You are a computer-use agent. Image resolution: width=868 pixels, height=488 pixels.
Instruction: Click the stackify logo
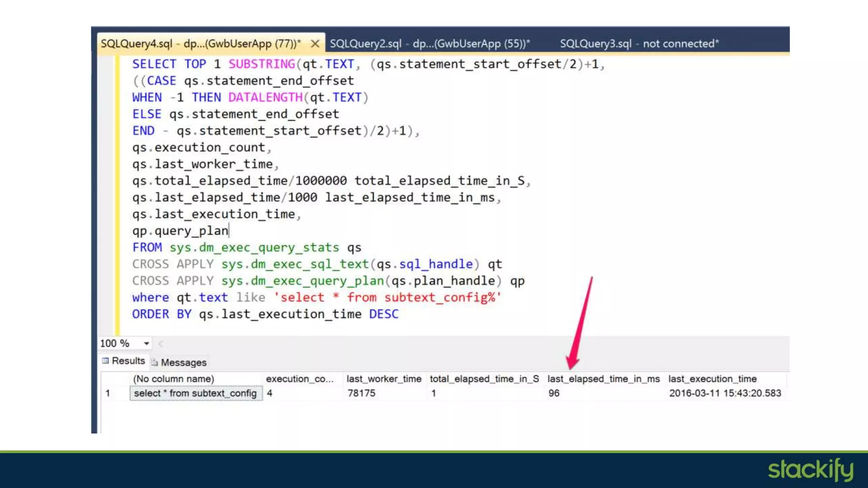pos(810,470)
